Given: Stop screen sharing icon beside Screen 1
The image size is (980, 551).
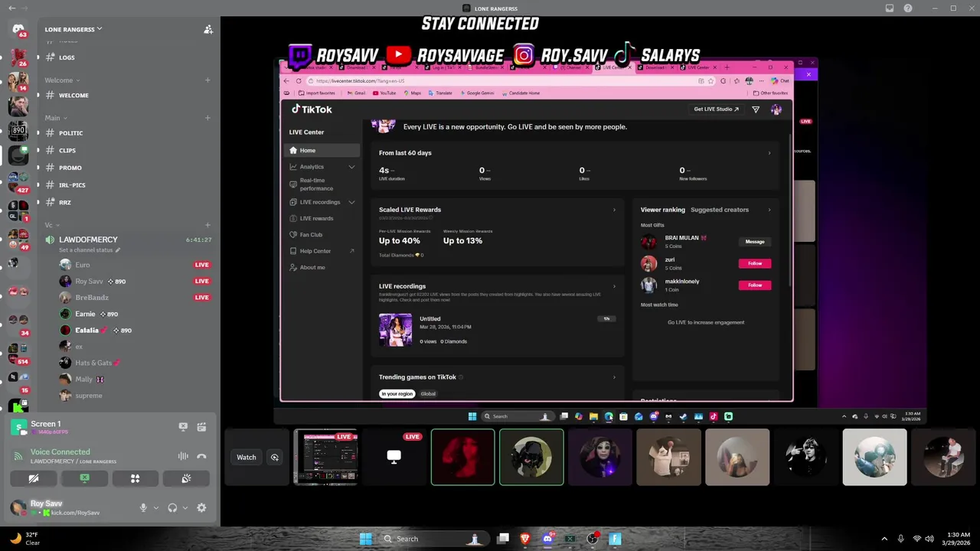Looking at the screenshot, I should pos(183,427).
